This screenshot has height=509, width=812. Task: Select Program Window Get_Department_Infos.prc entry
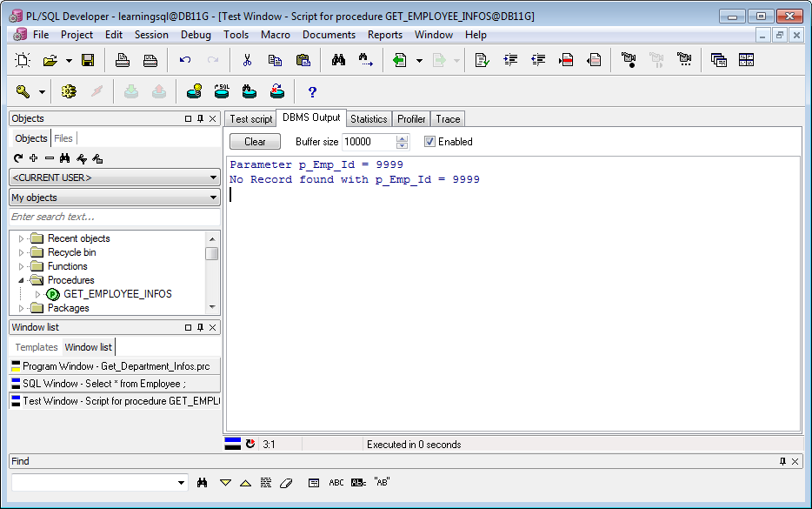[115, 366]
